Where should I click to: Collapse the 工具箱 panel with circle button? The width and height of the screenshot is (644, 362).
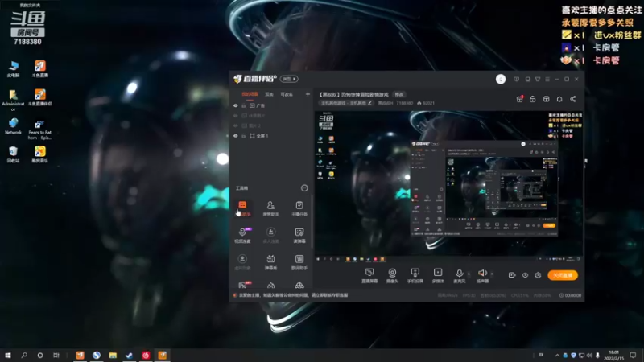click(x=304, y=188)
